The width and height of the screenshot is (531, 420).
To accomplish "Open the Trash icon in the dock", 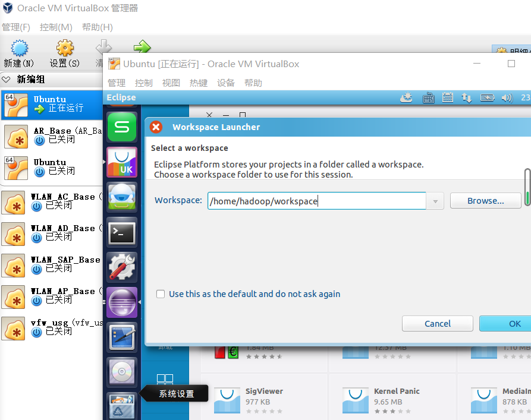I will (x=122, y=406).
